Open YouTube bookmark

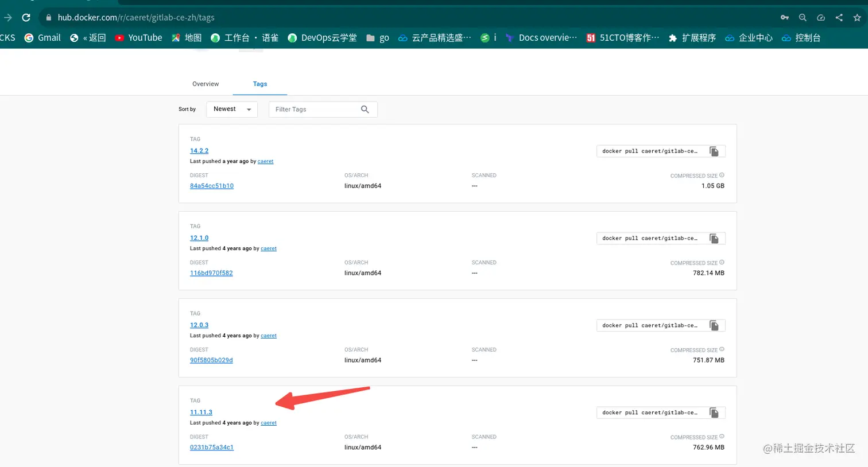coord(138,38)
